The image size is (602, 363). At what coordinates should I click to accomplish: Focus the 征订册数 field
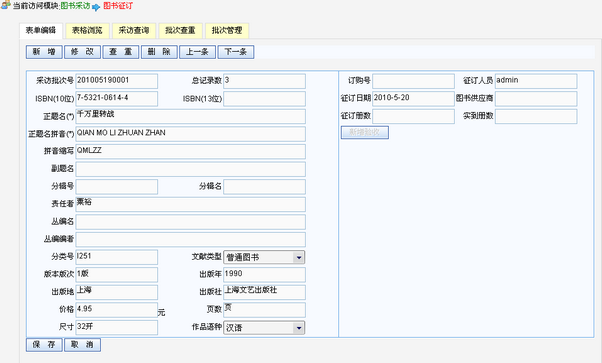point(413,116)
